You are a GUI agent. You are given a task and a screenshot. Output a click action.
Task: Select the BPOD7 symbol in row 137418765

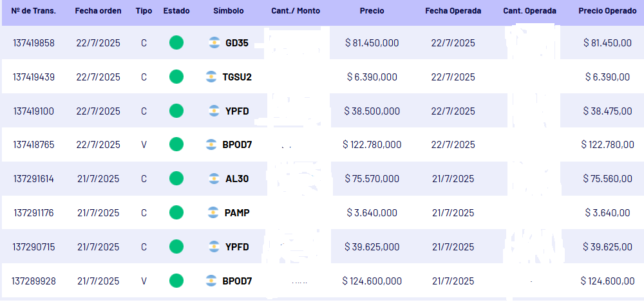(x=236, y=145)
